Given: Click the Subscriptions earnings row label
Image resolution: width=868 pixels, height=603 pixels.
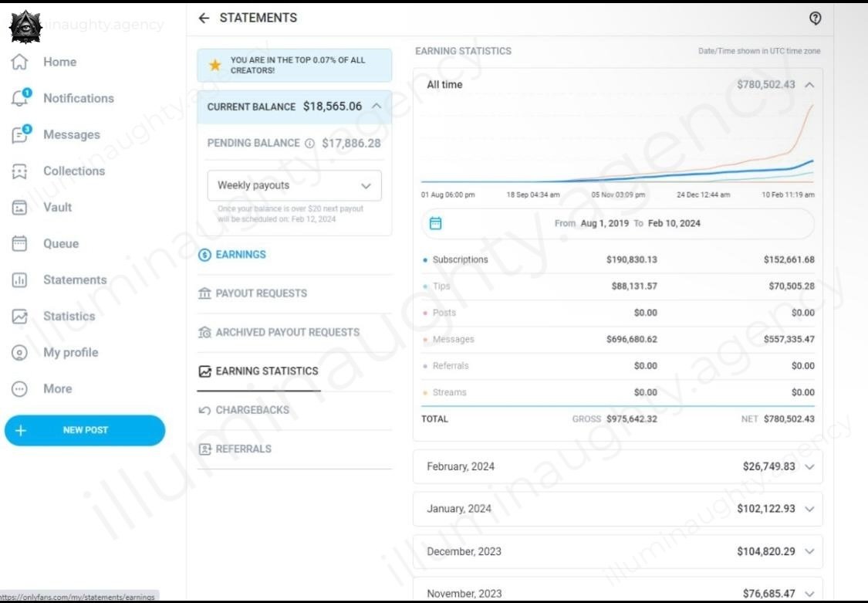Looking at the screenshot, I should tap(460, 259).
